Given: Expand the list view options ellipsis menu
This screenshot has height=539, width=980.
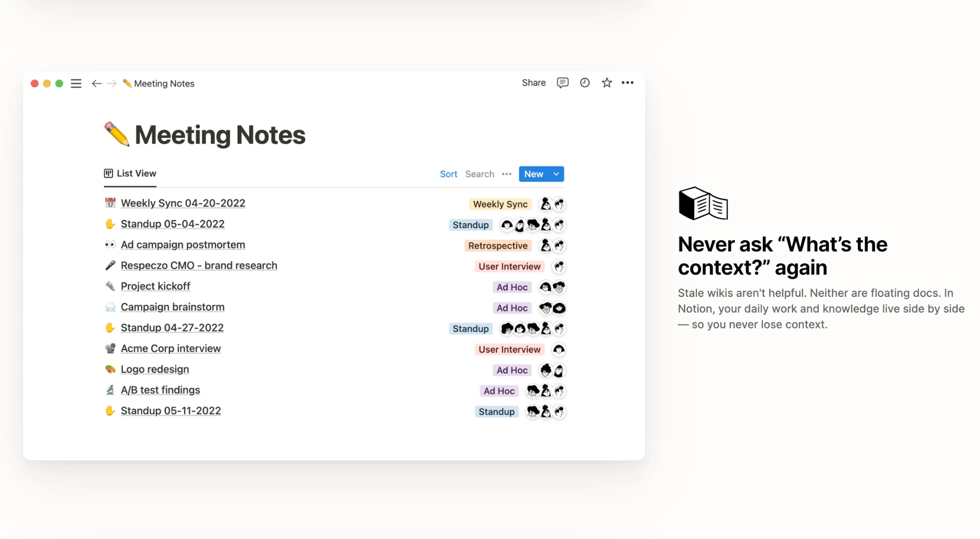Looking at the screenshot, I should click(507, 174).
